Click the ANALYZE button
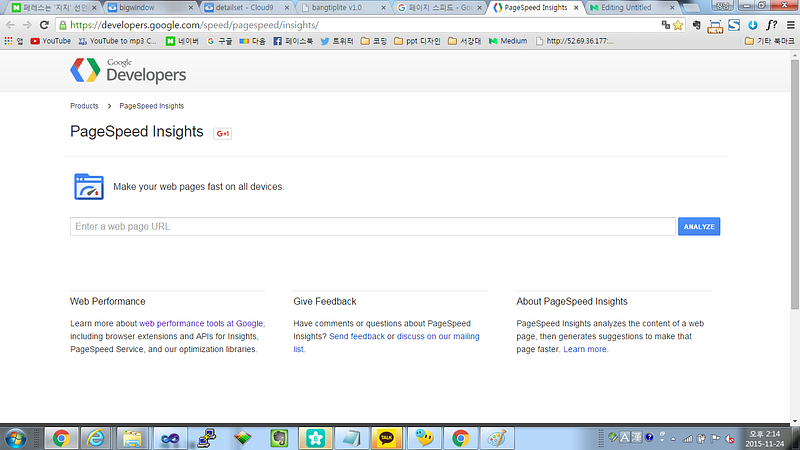Image resolution: width=800 pixels, height=450 pixels. (x=699, y=227)
